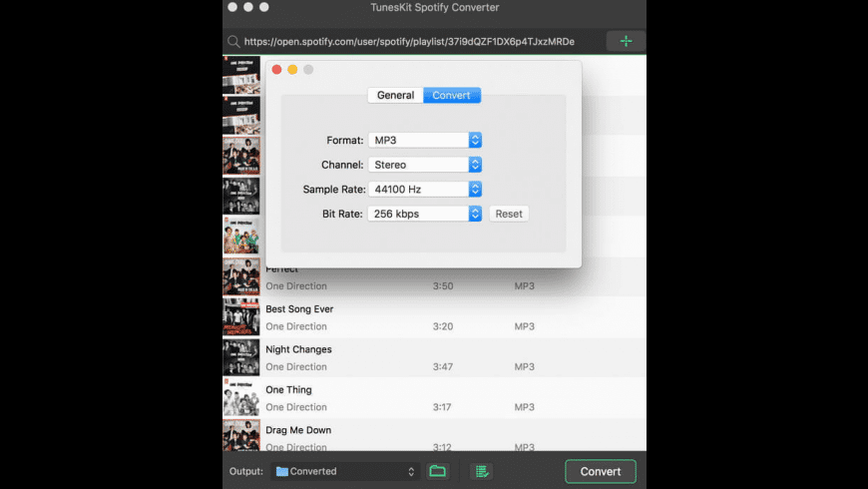Click the 3:50 duration entry

click(x=443, y=285)
